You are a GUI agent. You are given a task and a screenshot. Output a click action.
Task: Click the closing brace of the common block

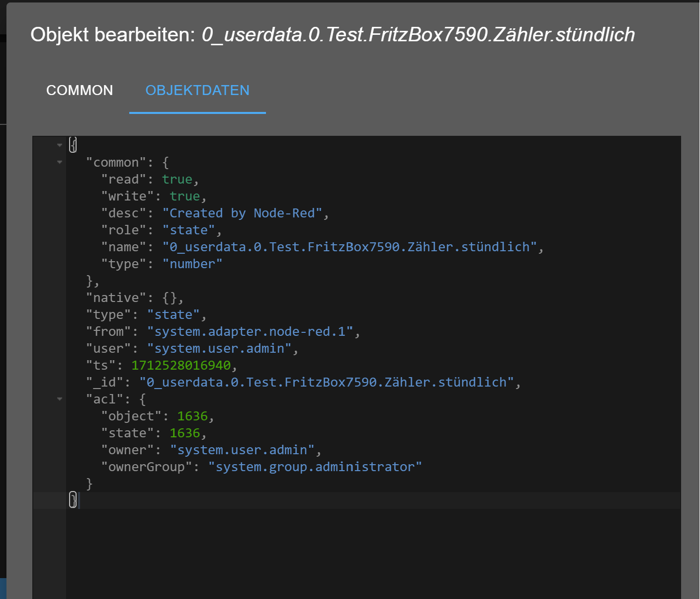point(89,281)
